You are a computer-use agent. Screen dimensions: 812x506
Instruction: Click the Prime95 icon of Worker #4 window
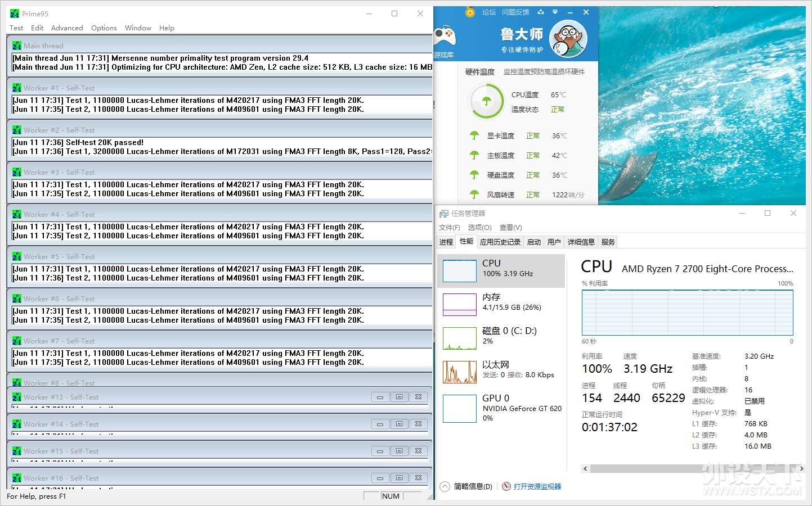point(17,214)
